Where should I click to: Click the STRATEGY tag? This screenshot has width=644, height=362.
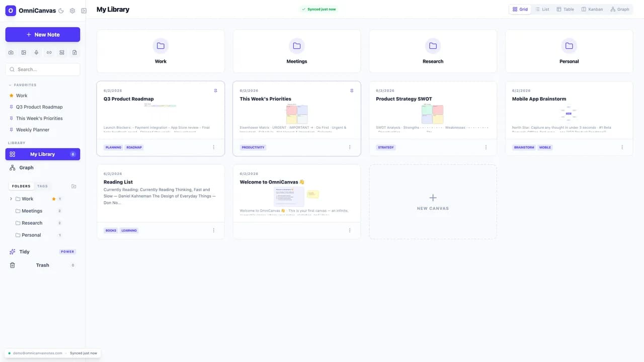(x=386, y=147)
